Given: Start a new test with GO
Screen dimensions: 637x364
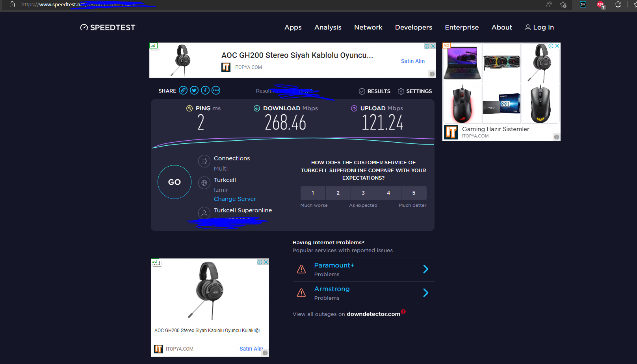Looking at the screenshot, I should click(x=175, y=182).
